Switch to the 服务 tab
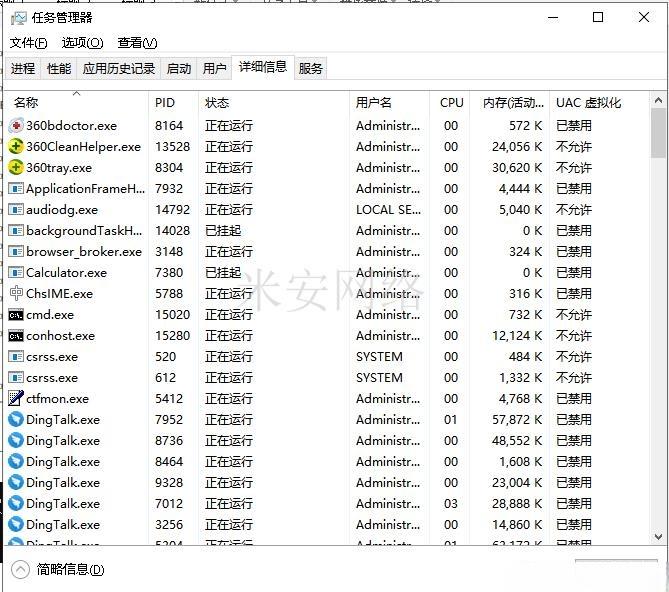The image size is (669, 592). point(311,68)
